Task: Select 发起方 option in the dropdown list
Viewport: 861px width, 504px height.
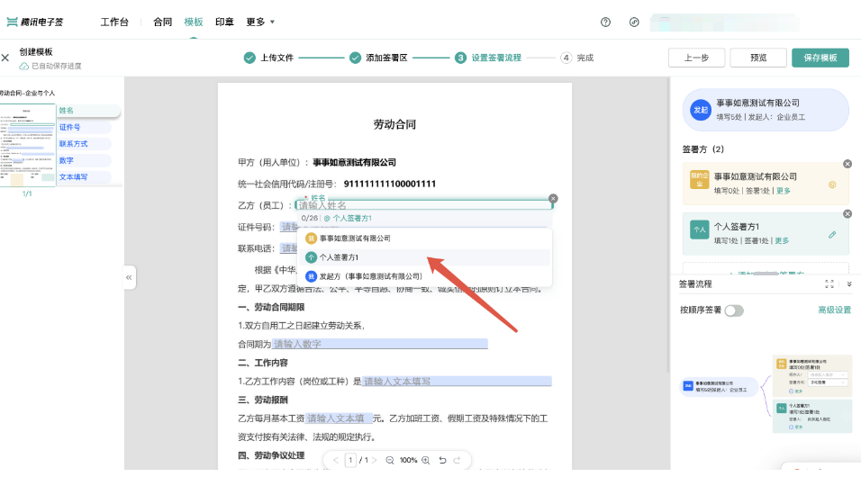Action: click(x=424, y=276)
